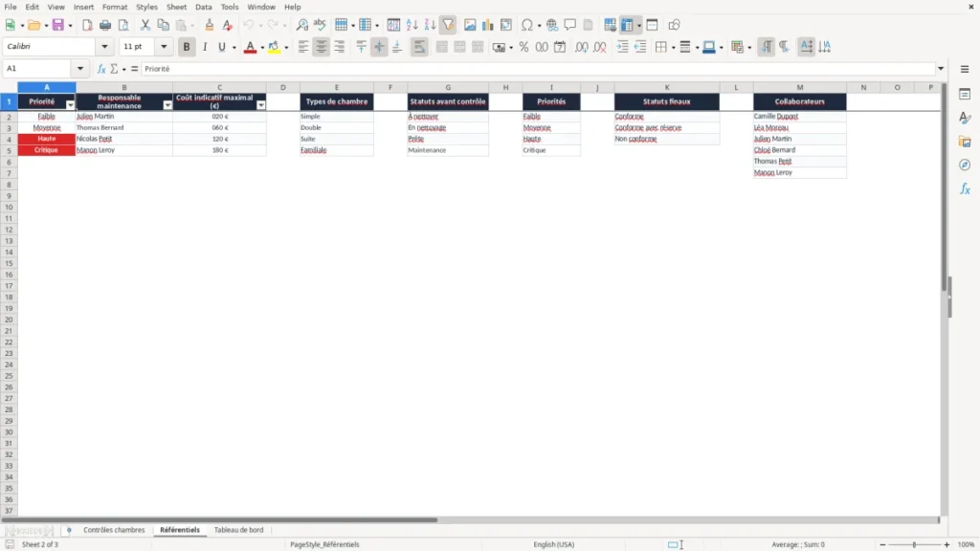The width and height of the screenshot is (980, 551).
Task: Toggle the AutoFilter button
Action: click(448, 25)
